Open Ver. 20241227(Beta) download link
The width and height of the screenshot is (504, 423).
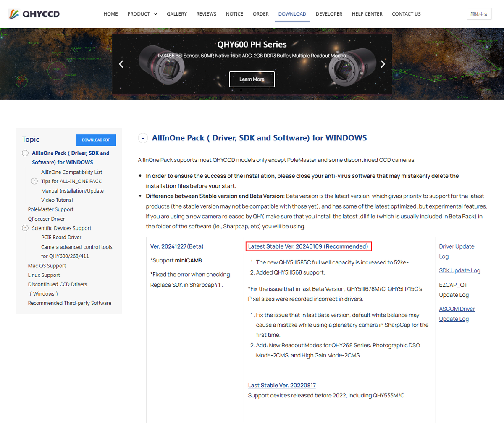coord(177,246)
